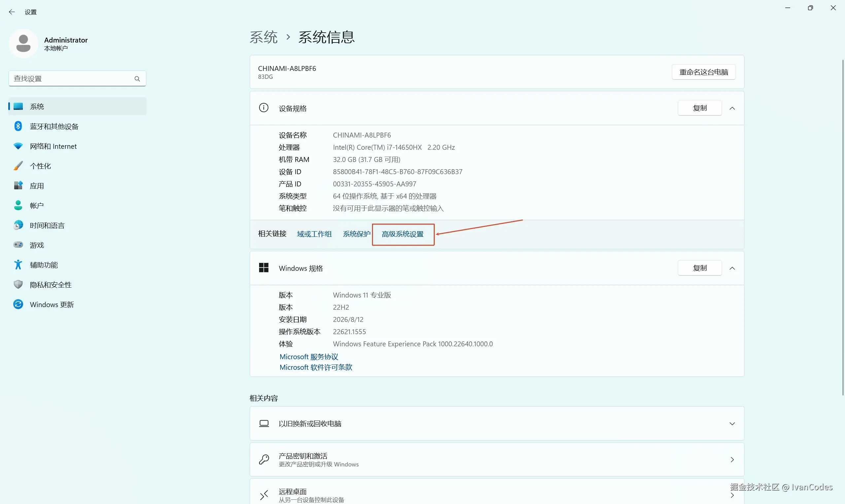Open Privacy and security shield icon
The width and height of the screenshot is (845, 504).
click(x=18, y=285)
